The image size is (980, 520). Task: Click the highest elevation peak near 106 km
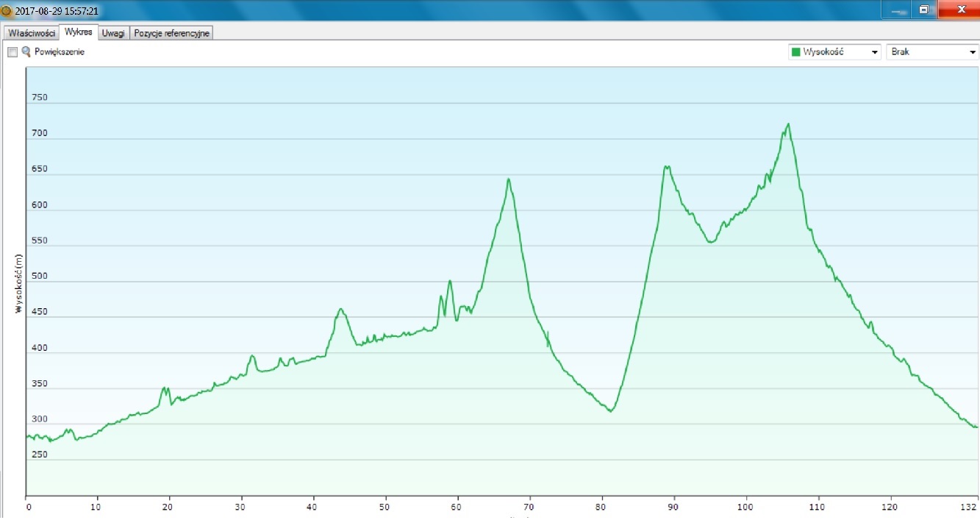pos(788,124)
